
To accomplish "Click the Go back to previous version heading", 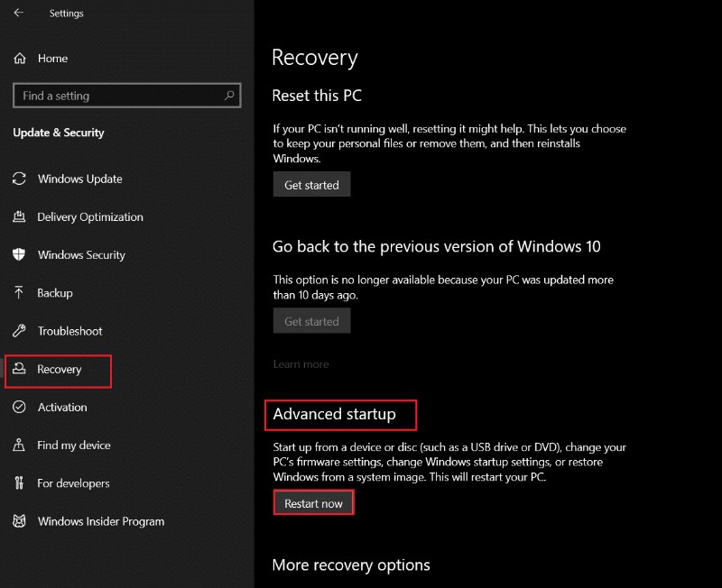I will point(437,246).
